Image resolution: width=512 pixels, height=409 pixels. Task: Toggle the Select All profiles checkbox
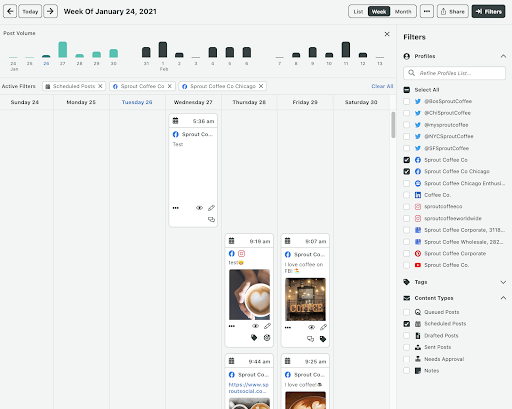point(407,90)
